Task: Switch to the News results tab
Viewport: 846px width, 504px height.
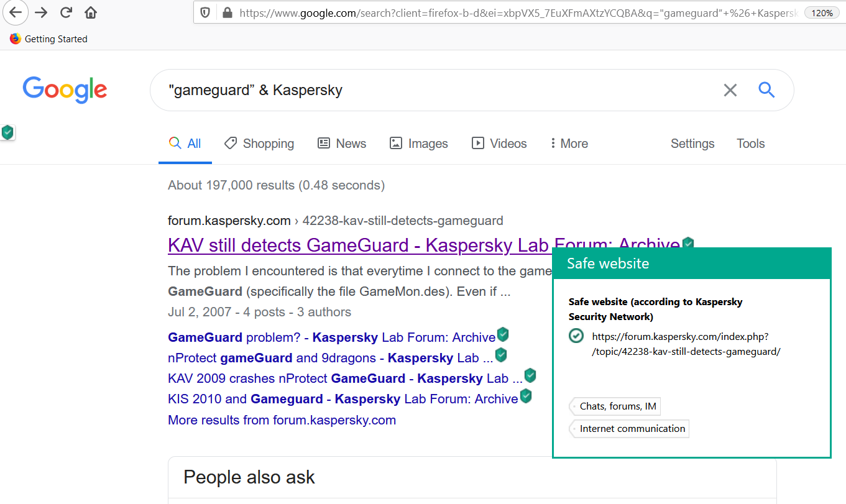Action: [x=342, y=144]
